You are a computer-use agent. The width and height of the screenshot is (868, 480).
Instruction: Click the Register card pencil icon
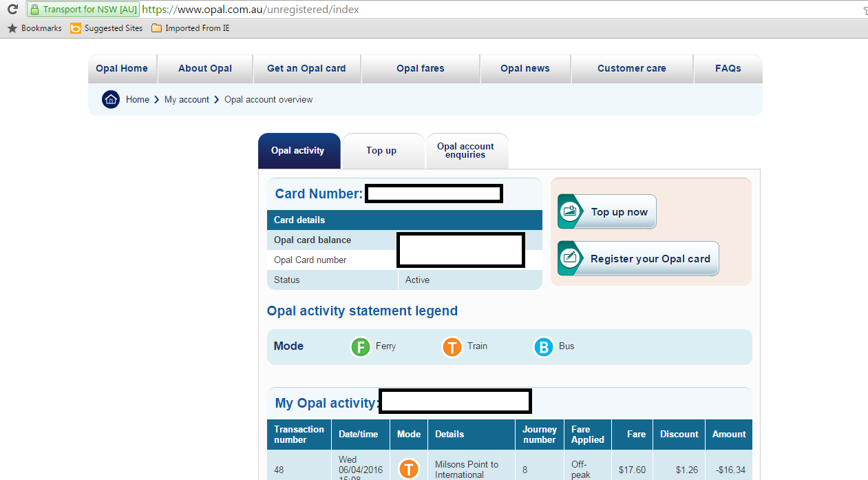click(x=571, y=259)
